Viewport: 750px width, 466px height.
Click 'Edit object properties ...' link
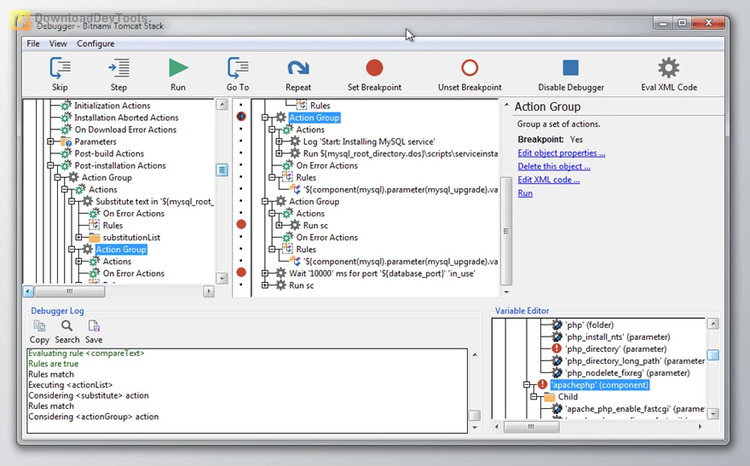pyautogui.click(x=561, y=153)
